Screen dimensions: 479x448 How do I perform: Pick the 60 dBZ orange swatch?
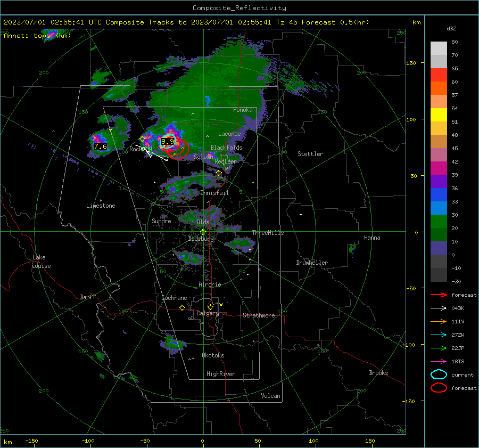439,88
